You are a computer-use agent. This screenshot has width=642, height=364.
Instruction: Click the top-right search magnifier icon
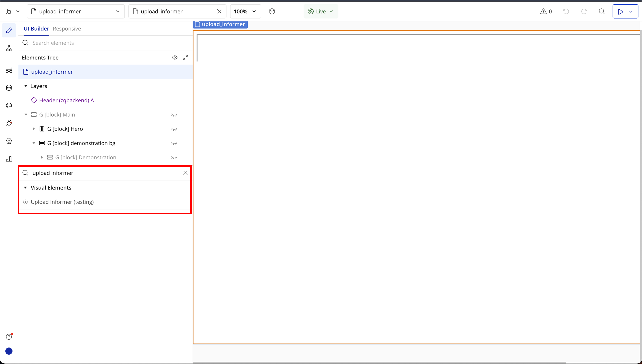point(602,11)
